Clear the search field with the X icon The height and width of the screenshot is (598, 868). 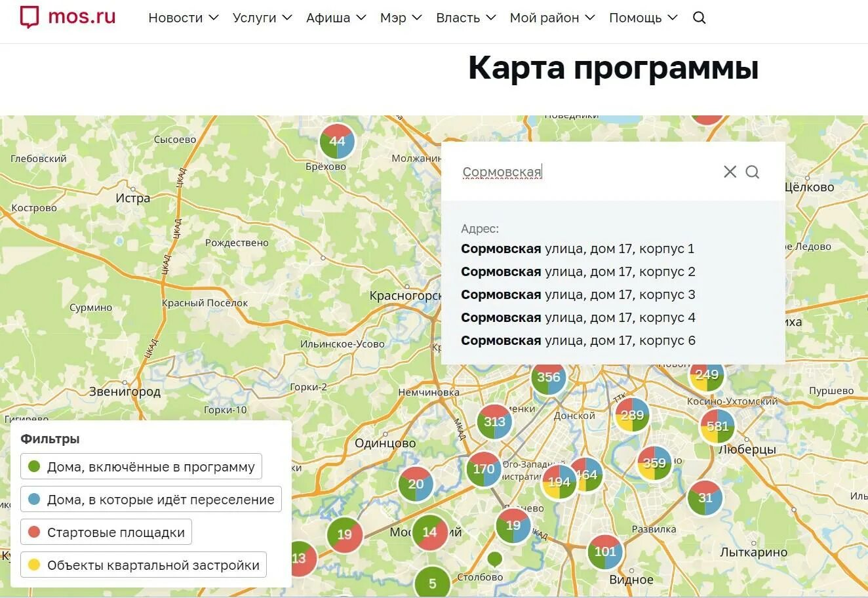pos(730,172)
